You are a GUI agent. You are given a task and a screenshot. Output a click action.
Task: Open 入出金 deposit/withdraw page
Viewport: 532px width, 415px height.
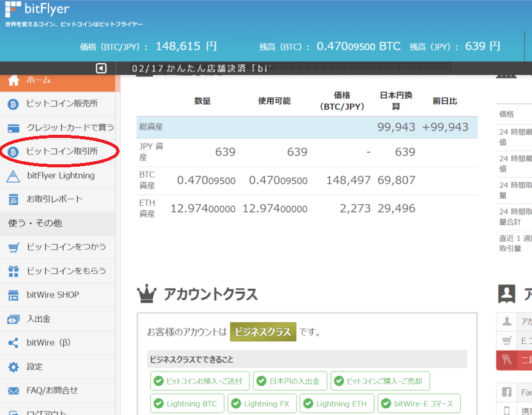pyautogui.click(x=58, y=319)
